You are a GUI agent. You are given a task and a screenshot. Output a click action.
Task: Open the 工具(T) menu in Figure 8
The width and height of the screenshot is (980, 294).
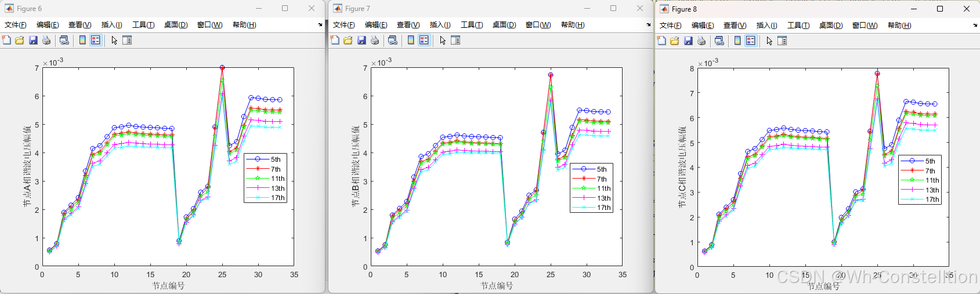[x=798, y=26]
